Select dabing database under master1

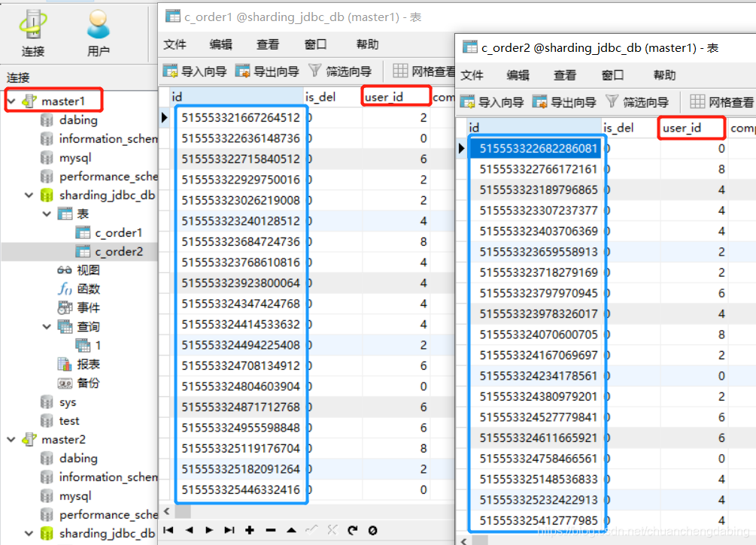[78, 120]
